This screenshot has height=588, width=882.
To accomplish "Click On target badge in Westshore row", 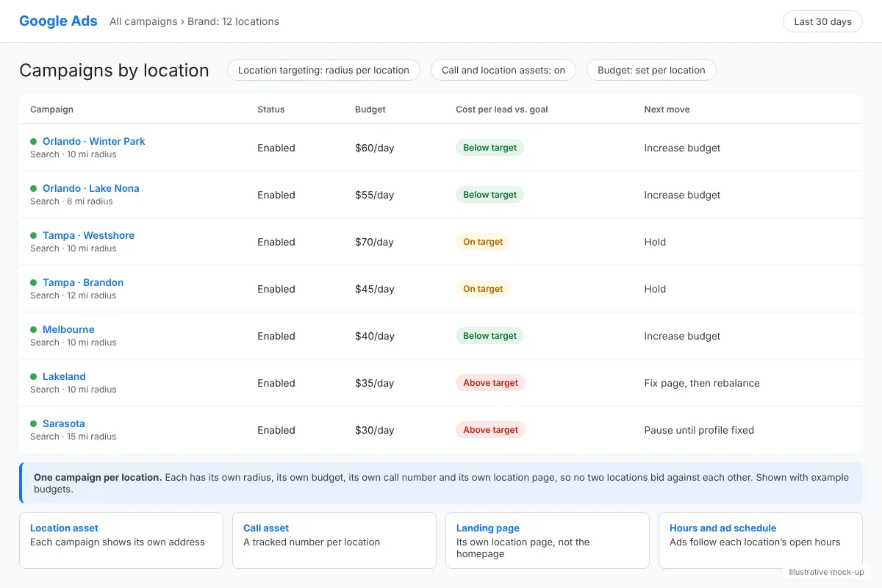I will 483,242.
